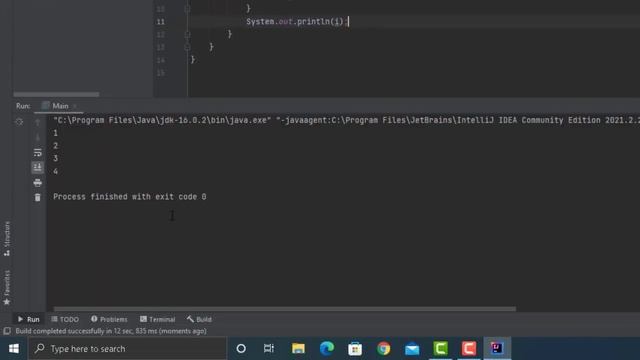Launch Google Chrome from taskbar
The height and width of the screenshot is (360, 640).
point(384,349)
